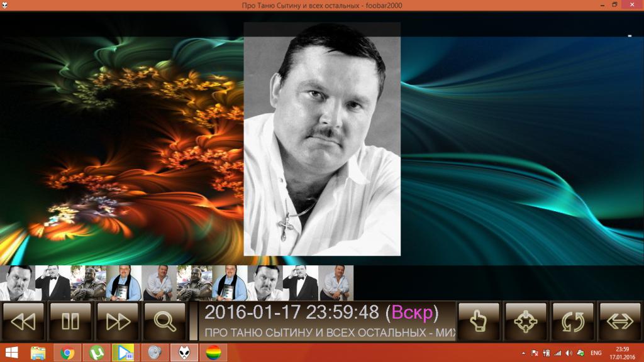Click the foobar2000 alien-head taskbar icon
The width and height of the screenshot is (644, 362).
pyautogui.click(x=184, y=353)
